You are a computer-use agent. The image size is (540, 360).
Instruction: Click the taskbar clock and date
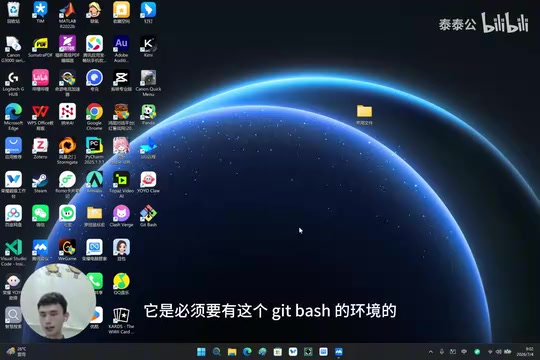[525, 352]
